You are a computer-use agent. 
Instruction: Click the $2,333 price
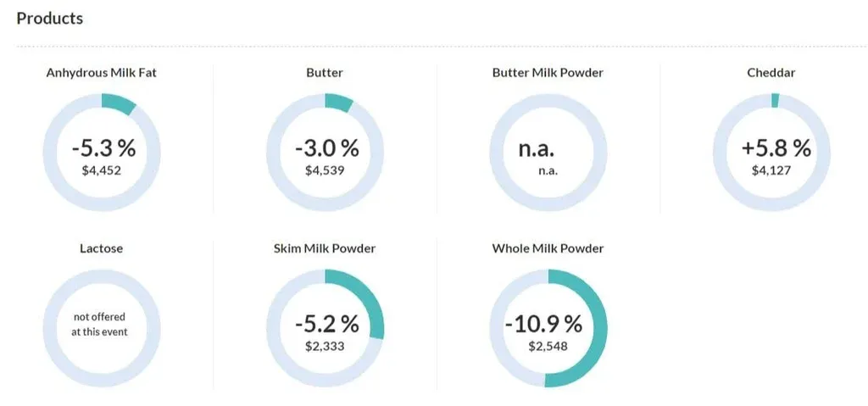(325, 346)
